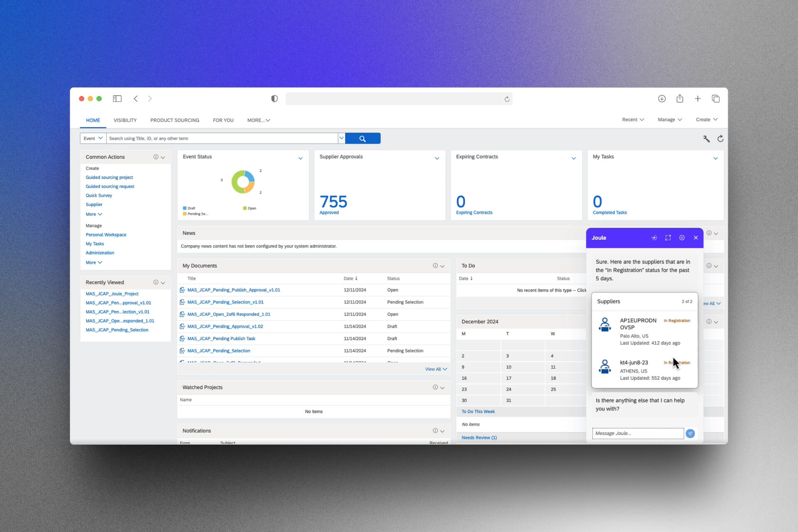Open the wrench configuration icon
The width and height of the screenshot is (798, 532).
(x=706, y=139)
